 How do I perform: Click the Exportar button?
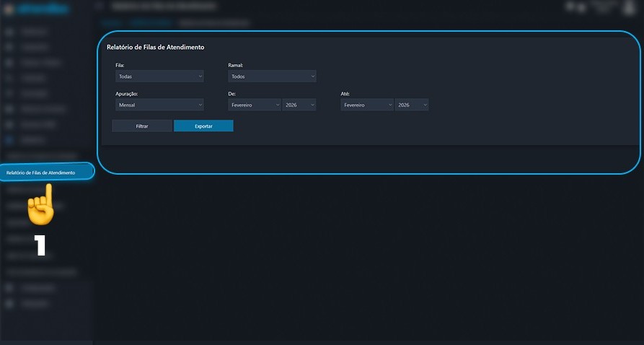click(x=203, y=126)
